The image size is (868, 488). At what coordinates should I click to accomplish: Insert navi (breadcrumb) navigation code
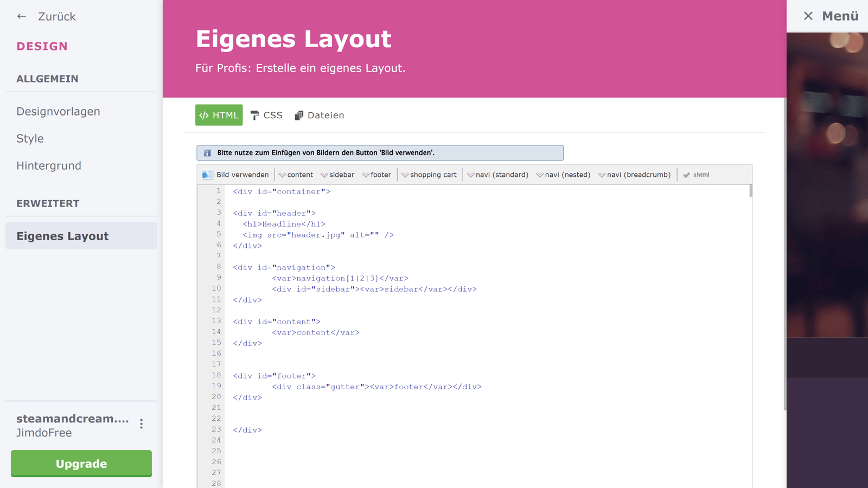634,175
